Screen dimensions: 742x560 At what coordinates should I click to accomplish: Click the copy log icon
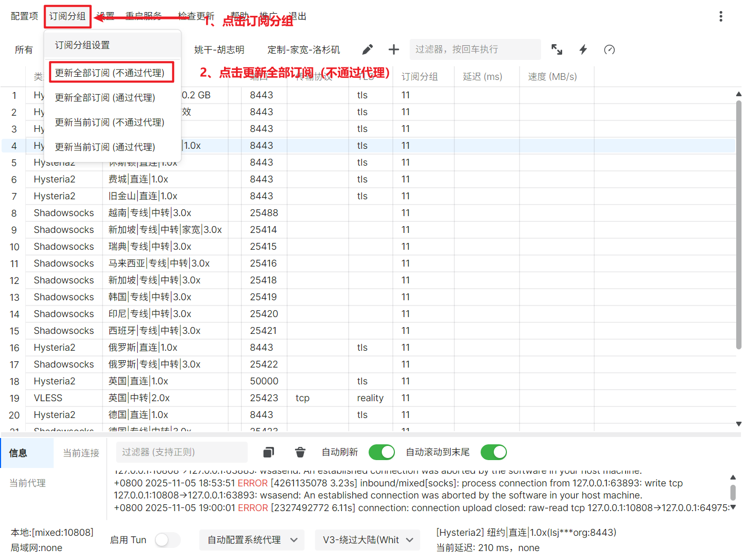(x=269, y=452)
